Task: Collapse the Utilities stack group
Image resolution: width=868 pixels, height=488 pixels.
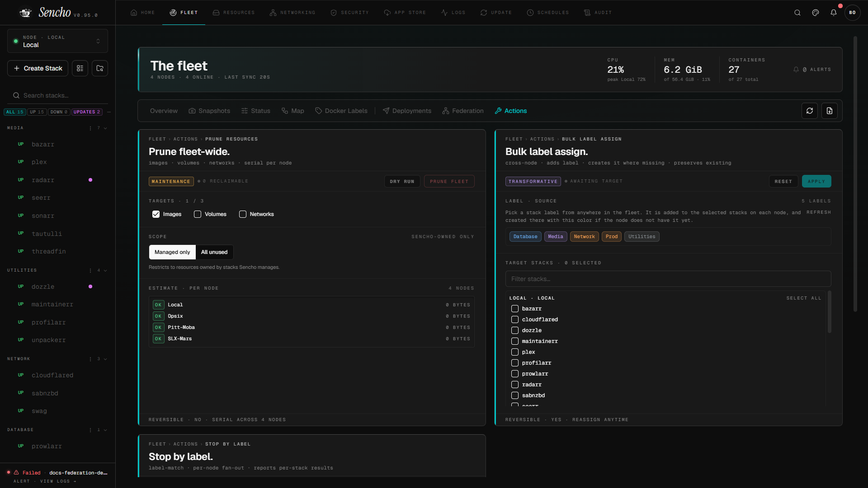Action: [x=105, y=271]
